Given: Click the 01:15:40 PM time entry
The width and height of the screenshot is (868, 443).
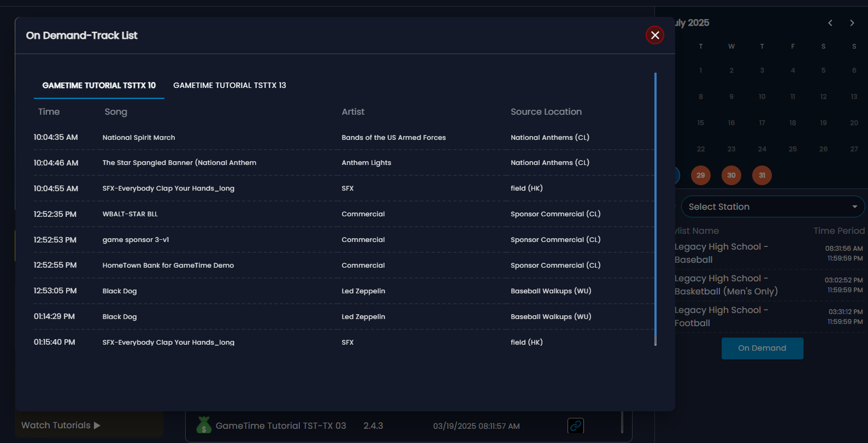Looking at the screenshot, I should pos(54,342).
